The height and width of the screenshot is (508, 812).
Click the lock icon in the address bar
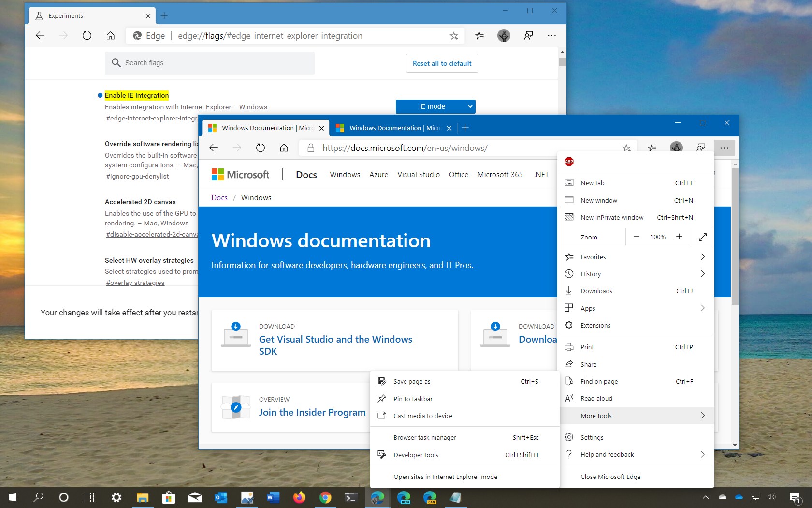(311, 148)
